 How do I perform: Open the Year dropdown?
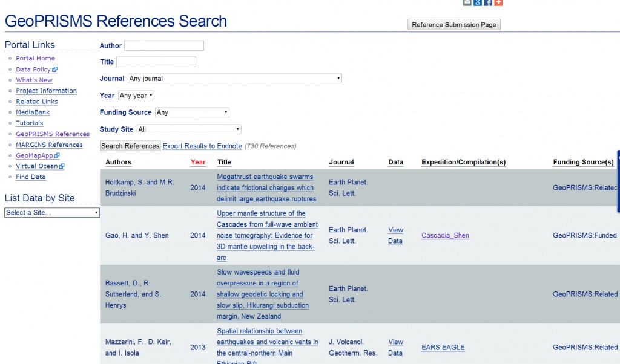pos(136,96)
